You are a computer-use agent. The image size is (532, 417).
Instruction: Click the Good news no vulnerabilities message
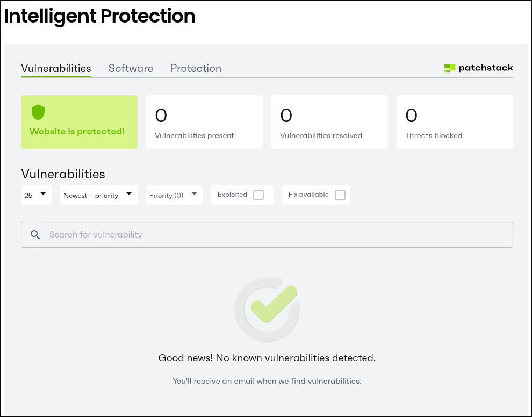tap(267, 358)
